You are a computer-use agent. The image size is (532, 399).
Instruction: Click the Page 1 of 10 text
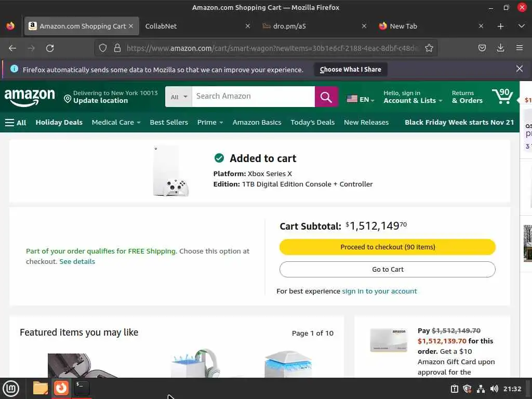pos(312,333)
